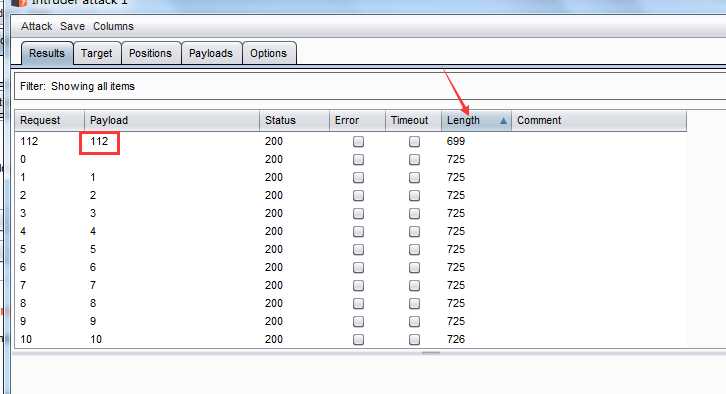Toggle the Error checkbox for request 112
726x394 pixels.
click(x=358, y=141)
